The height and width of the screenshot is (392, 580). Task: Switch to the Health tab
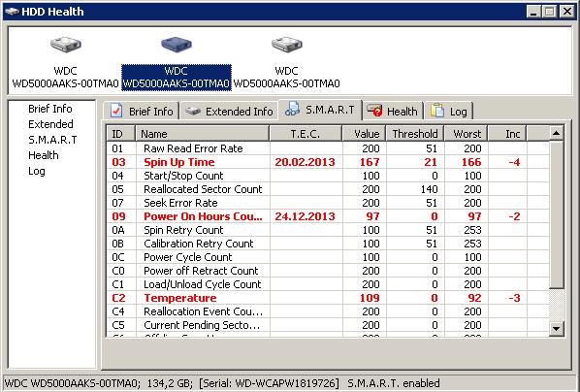(x=393, y=111)
